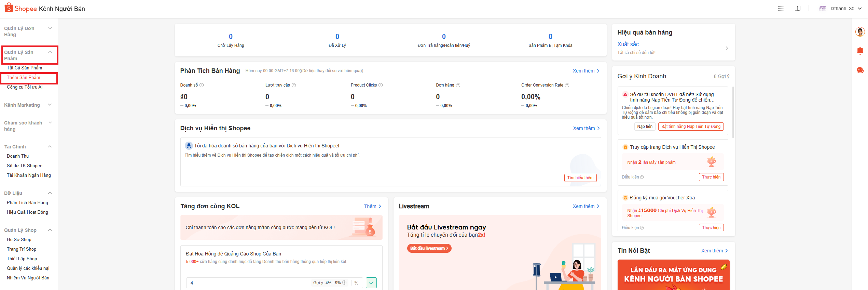Click the user avatar on right sidebar
The width and height of the screenshot is (868, 290).
[x=860, y=32]
